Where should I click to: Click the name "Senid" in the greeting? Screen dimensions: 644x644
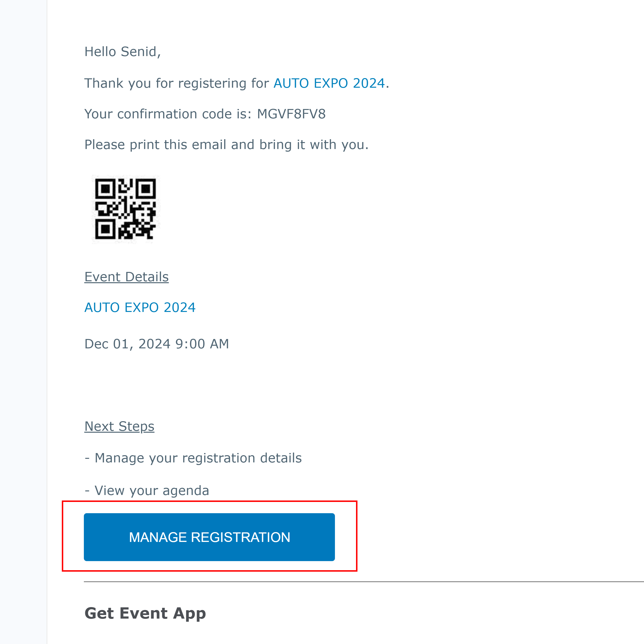[x=139, y=52]
